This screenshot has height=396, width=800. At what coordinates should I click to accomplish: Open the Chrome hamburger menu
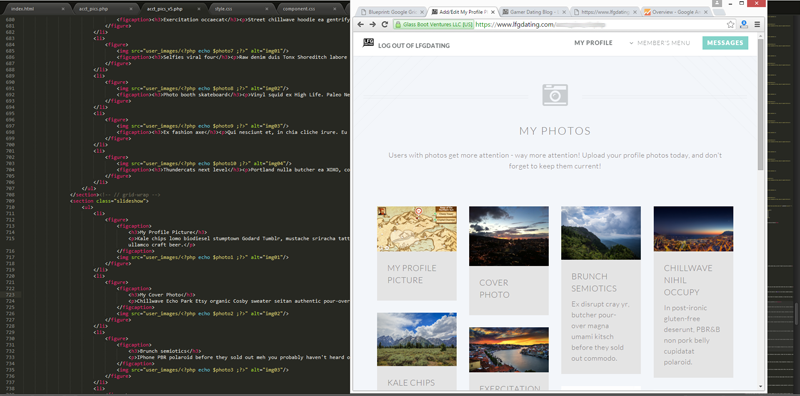click(757, 24)
